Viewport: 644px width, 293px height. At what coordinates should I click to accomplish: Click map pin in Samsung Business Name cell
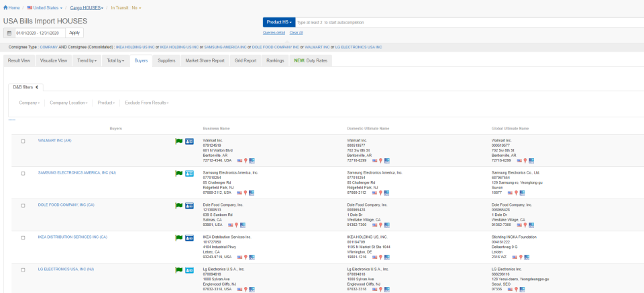pos(246,193)
